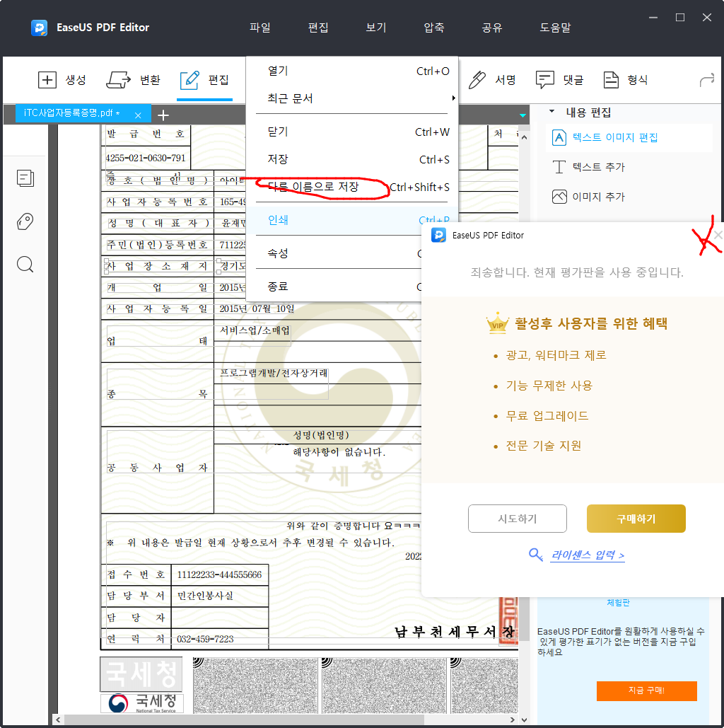This screenshot has height=728, width=724.
Task: Select 텍스트 추가 (Add text) tool
Action: pyautogui.click(x=589, y=167)
